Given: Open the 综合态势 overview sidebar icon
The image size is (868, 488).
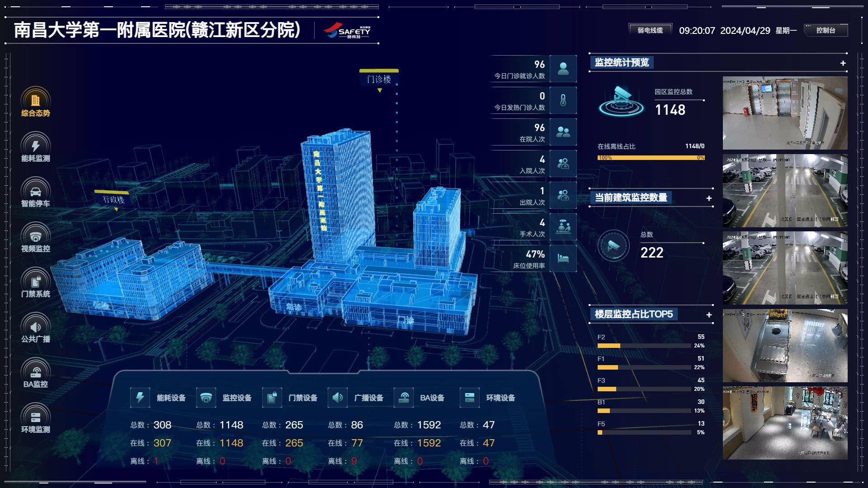Looking at the screenshot, I should (x=35, y=100).
